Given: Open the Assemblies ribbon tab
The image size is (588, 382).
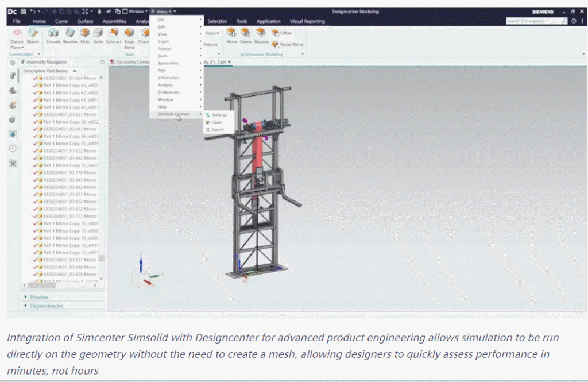Looking at the screenshot, I should click(114, 21).
